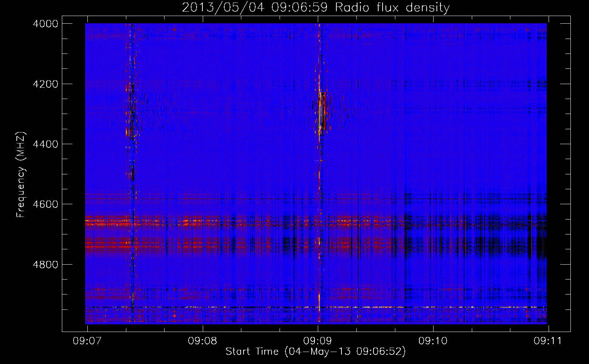The image size is (589, 364).
Task: Click the 09:10 time tick label
Action: click(x=433, y=341)
